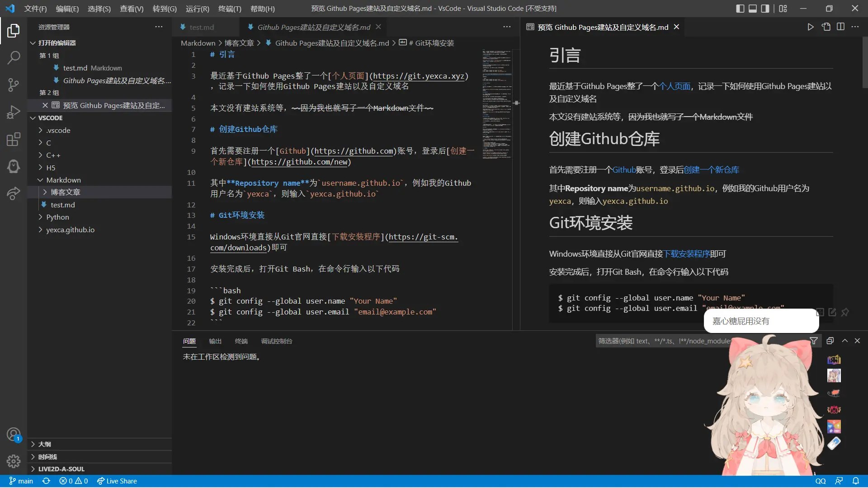Toggle the primary side bar visibility
Screen dimensions: 868x488
(740, 9)
